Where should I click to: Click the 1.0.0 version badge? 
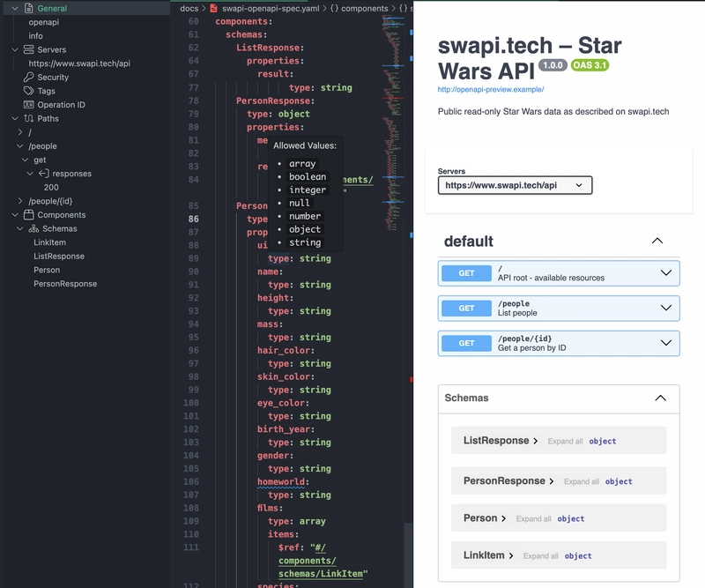[553, 65]
